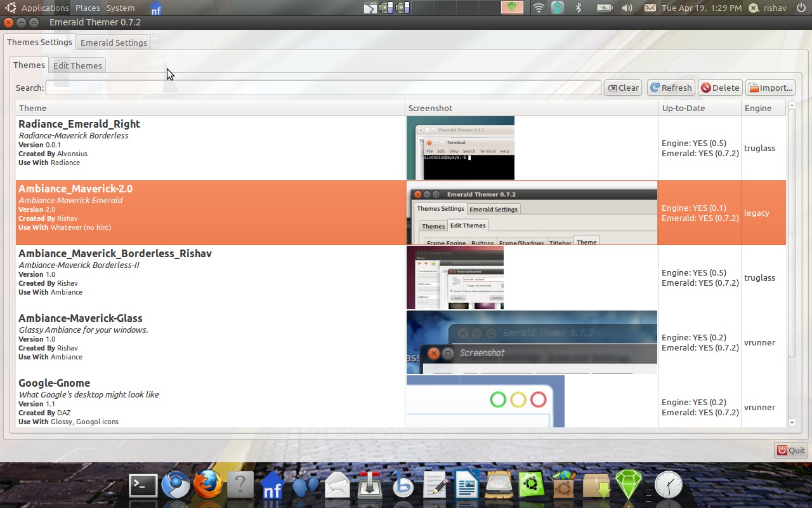The height and width of the screenshot is (508, 812).
Task: Open the blue 'b' dock icon
Action: (x=402, y=486)
